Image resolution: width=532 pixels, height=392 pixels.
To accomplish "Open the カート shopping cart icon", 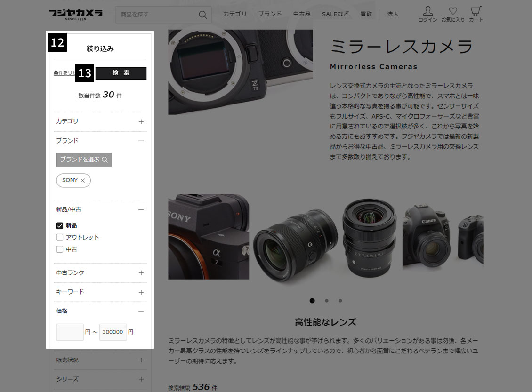I will pyautogui.click(x=476, y=14).
